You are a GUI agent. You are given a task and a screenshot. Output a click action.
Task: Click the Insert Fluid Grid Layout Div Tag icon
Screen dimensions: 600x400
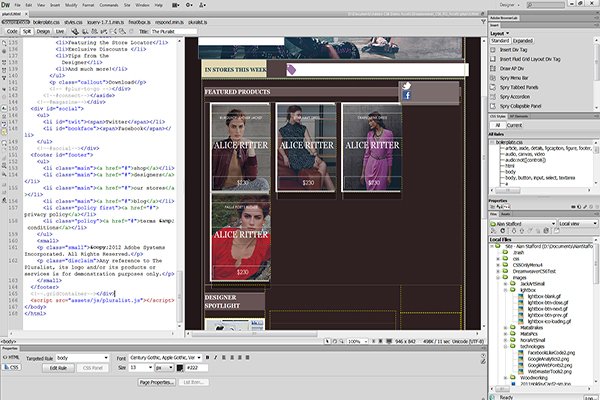[493, 59]
